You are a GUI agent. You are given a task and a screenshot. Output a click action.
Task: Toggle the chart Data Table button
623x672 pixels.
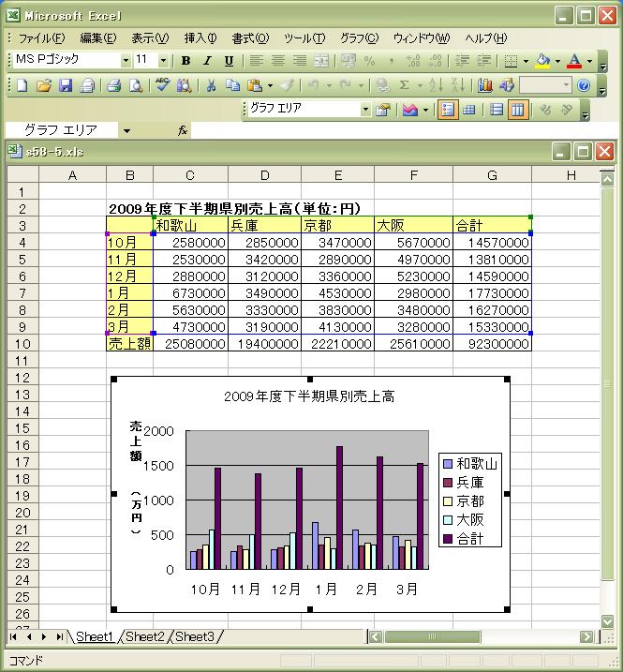[468, 111]
